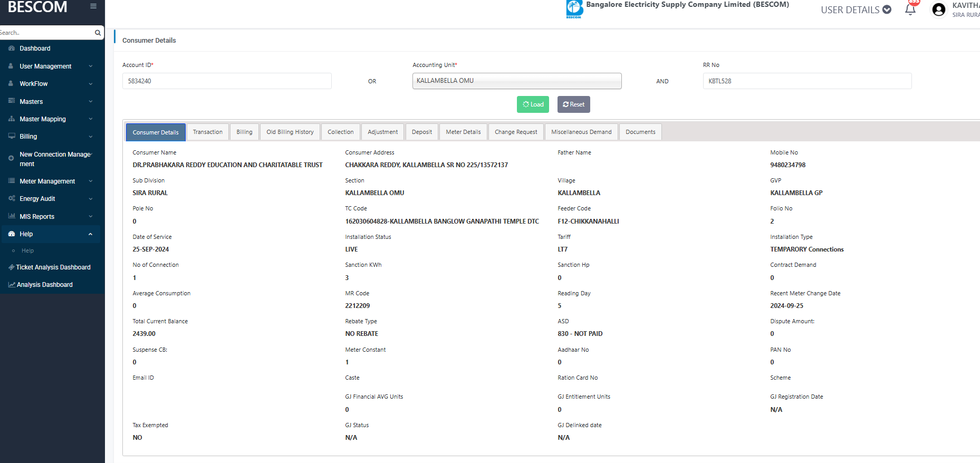Click the Ticket Analysis Dashboard icon
The width and height of the screenshot is (980, 463).
click(x=12, y=267)
